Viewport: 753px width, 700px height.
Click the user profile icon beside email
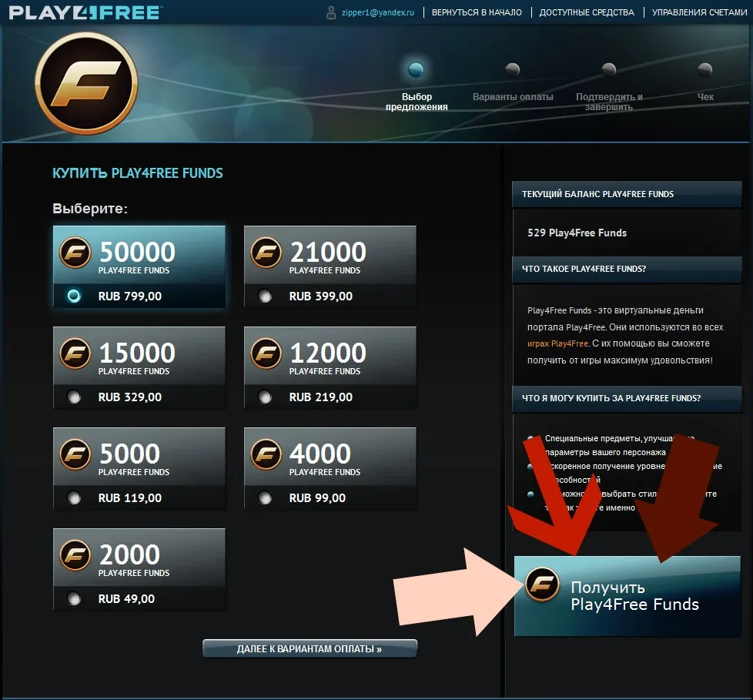(x=331, y=12)
